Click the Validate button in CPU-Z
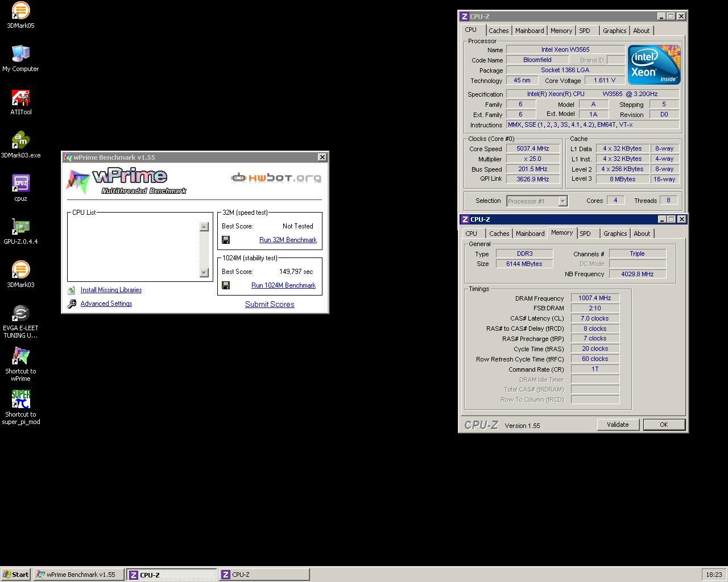 618,425
